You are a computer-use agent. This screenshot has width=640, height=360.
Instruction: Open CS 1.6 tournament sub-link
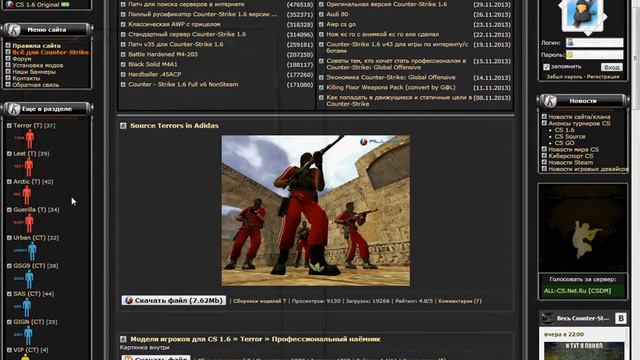pos(564,130)
